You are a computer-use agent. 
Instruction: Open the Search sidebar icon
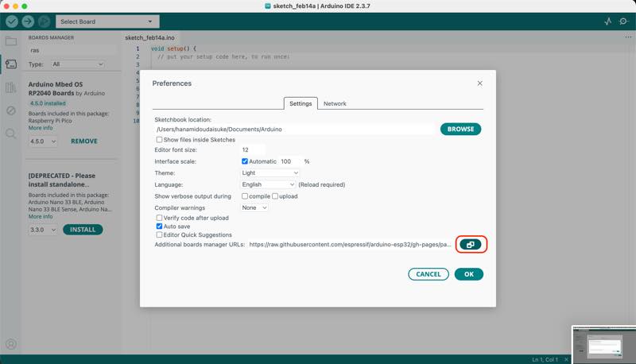(x=11, y=134)
